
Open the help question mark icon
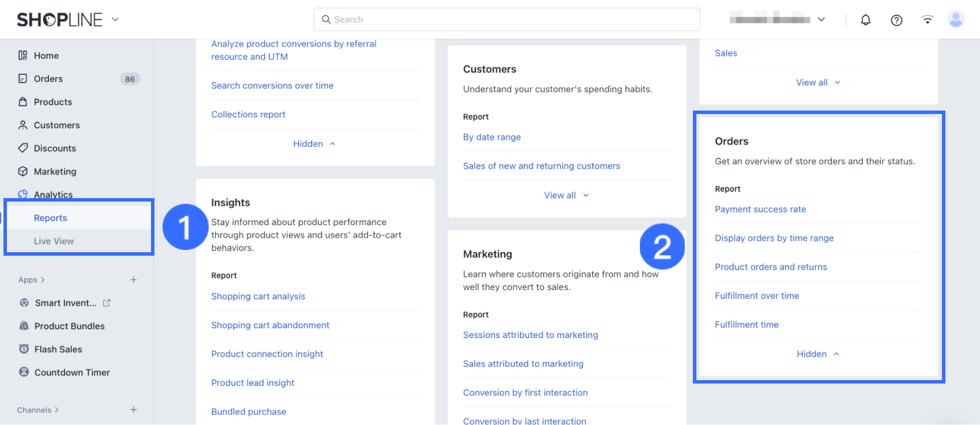[x=896, y=20]
